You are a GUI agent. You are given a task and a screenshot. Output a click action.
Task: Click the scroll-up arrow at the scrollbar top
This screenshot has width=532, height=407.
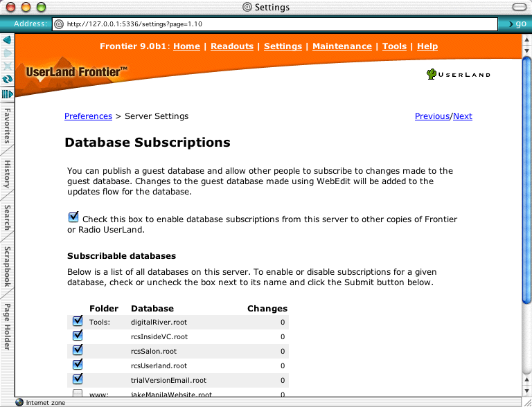526,39
